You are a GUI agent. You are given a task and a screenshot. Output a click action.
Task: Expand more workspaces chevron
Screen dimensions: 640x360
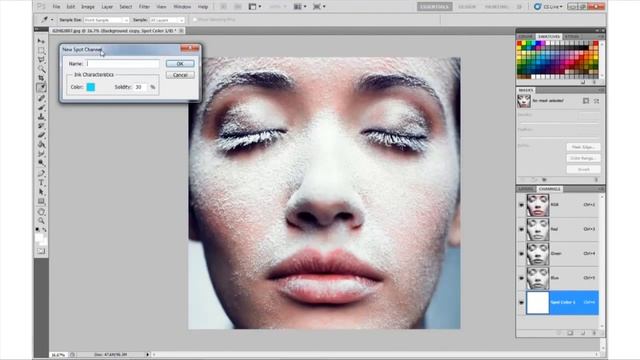point(519,7)
